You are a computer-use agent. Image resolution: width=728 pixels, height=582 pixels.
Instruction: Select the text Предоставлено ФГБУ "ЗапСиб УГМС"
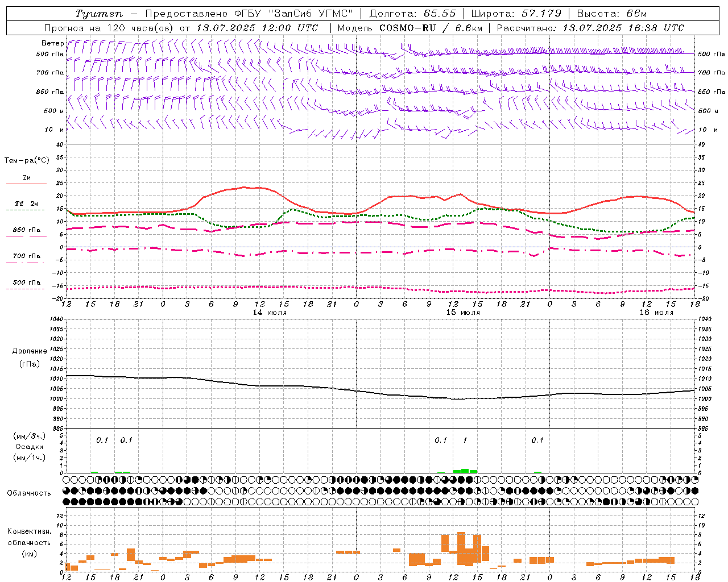(x=250, y=14)
